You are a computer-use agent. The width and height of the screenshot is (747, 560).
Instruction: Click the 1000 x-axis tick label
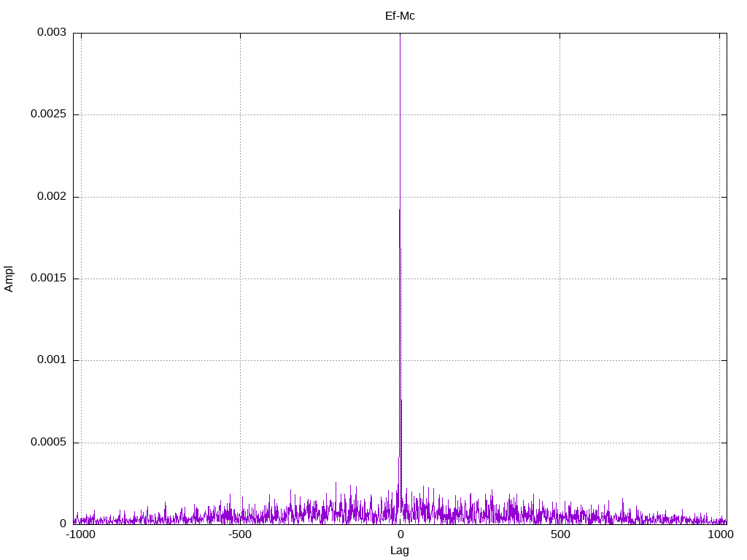[x=721, y=534]
